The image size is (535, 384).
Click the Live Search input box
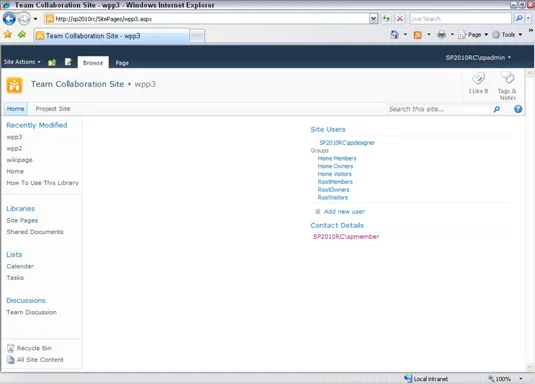461,19
